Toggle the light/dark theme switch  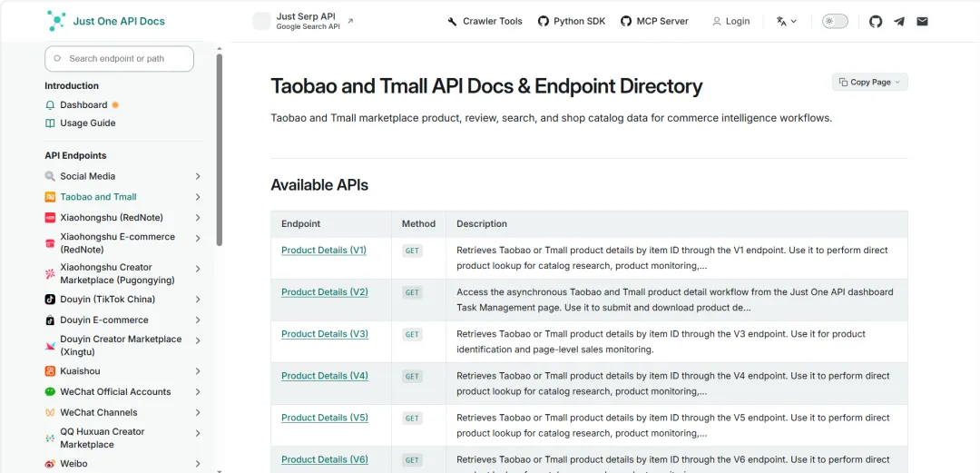(x=835, y=21)
